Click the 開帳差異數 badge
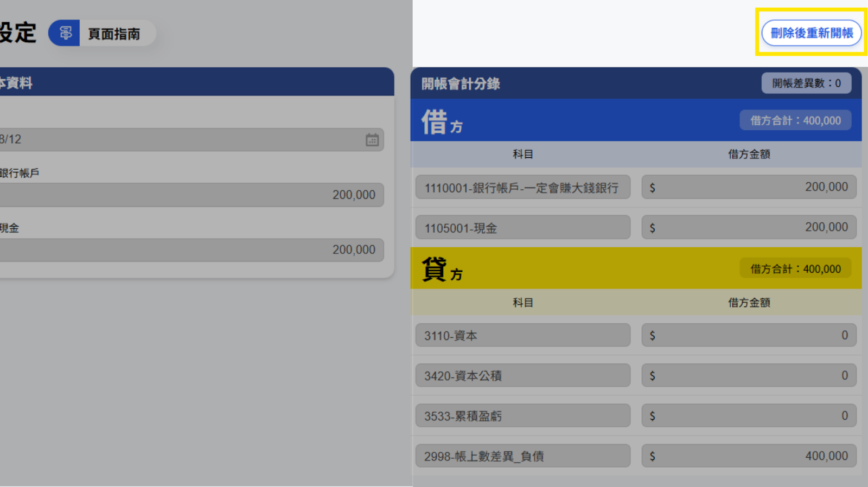 tap(806, 83)
